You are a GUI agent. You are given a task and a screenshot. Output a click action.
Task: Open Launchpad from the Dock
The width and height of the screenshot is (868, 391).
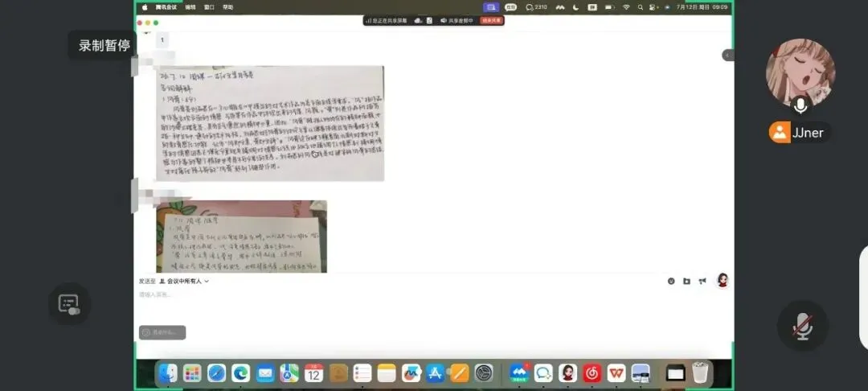(x=192, y=373)
